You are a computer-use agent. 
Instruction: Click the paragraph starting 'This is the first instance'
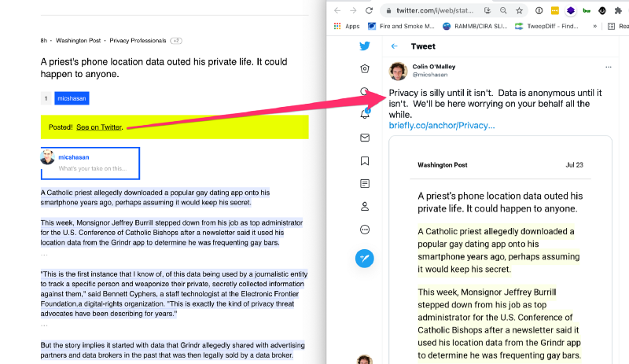point(174,294)
